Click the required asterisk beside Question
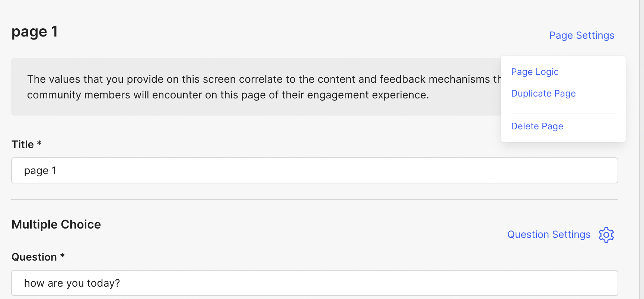Image resolution: width=644 pixels, height=299 pixels. (63, 256)
